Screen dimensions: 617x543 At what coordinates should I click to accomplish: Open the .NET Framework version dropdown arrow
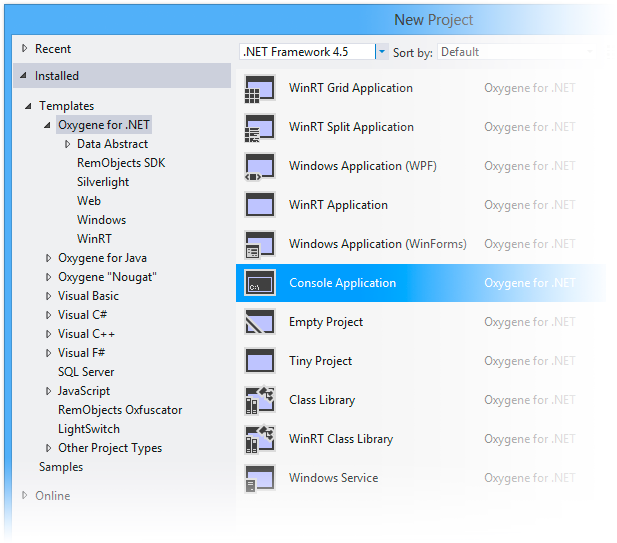pos(382,52)
